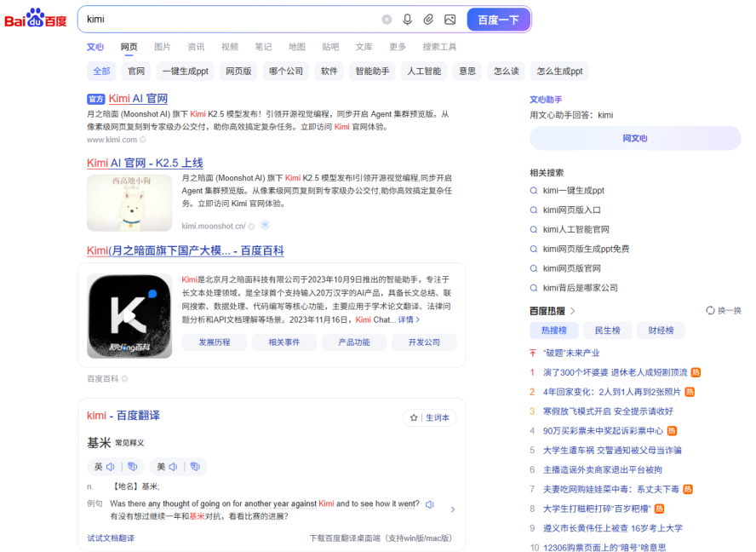Switch to the 视频 search tab

point(230,47)
